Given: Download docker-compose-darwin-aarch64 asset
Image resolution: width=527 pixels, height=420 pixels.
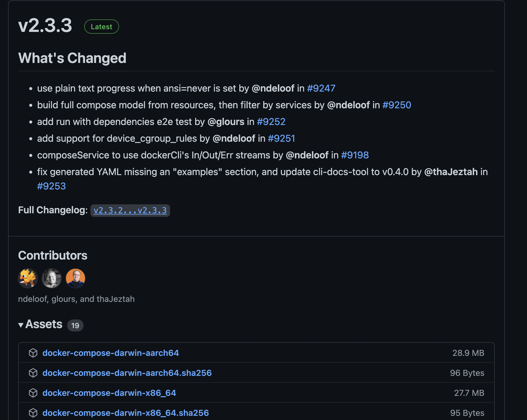Looking at the screenshot, I should [110, 353].
